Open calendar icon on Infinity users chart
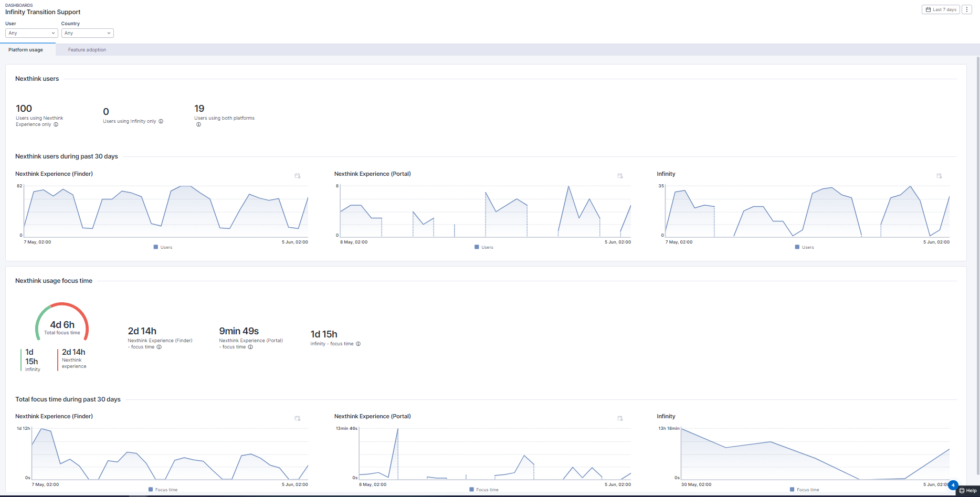The height and width of the screenshot is (497, 980). tap(939, 176)
